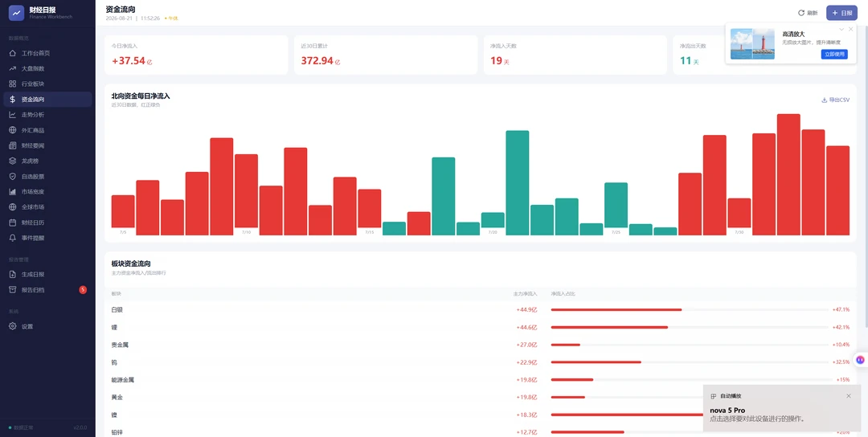
Task: Dismiss the 自动播放 nova 5 Pro notification
Action: click(x=849, y=396)
